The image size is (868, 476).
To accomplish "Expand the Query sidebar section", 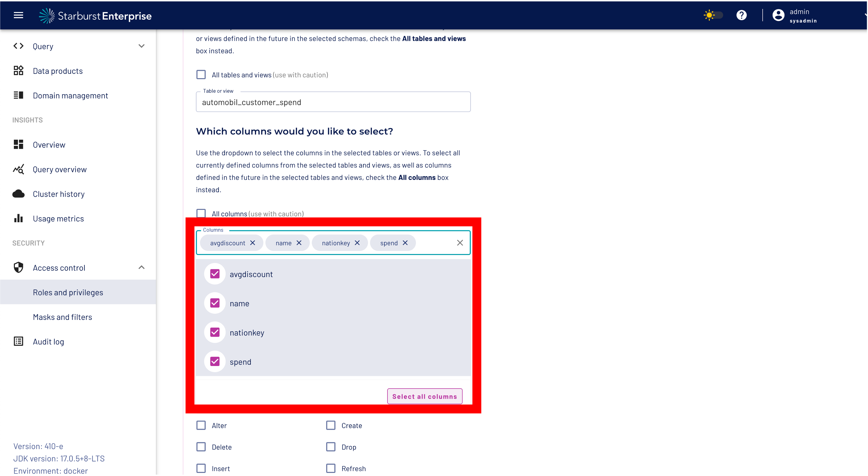I will point(142,46).
